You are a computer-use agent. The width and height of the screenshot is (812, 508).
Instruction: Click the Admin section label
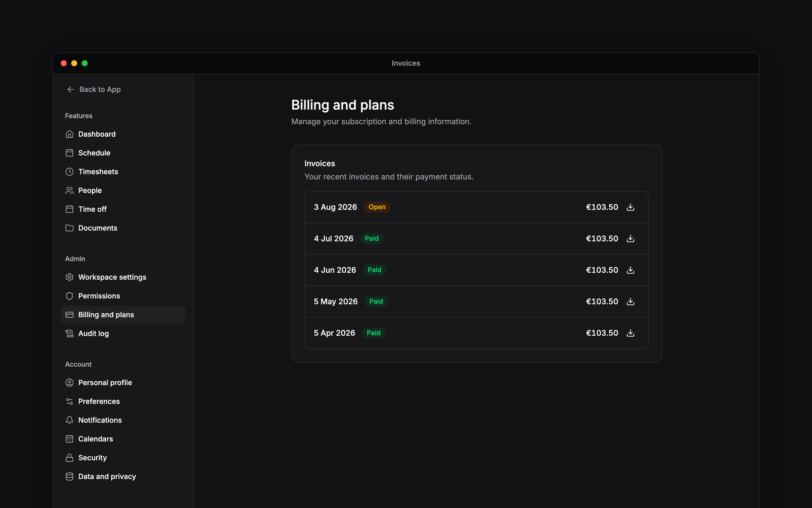(75, 259)
